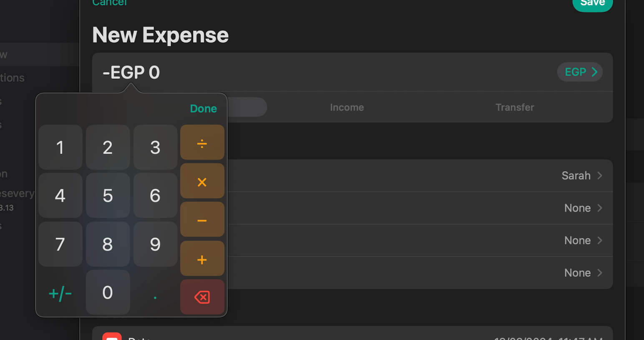Switch to the Transfer tab
Viewport: 644px width, 340px height.
tap(515, 107)
